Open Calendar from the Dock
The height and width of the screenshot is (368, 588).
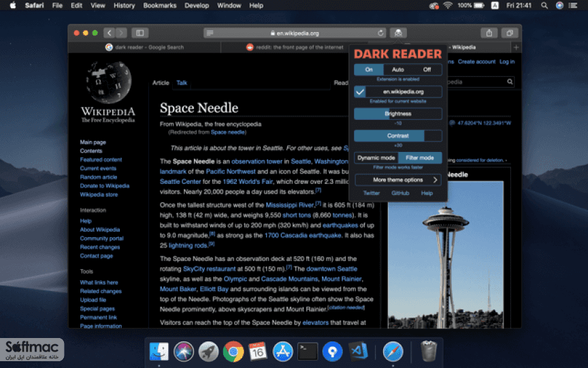[x=258, y=352]
